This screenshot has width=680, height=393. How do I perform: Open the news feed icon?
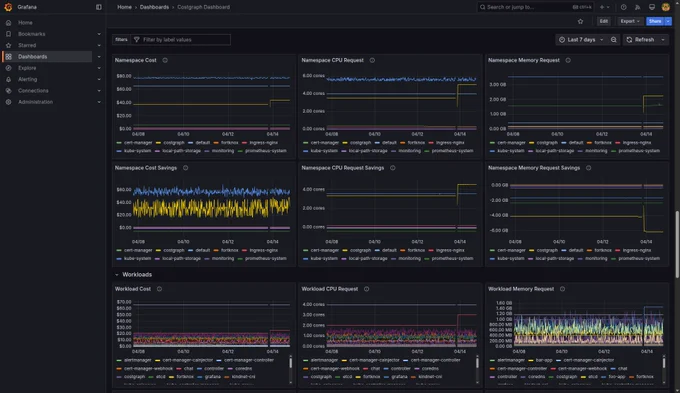(638, 7)
